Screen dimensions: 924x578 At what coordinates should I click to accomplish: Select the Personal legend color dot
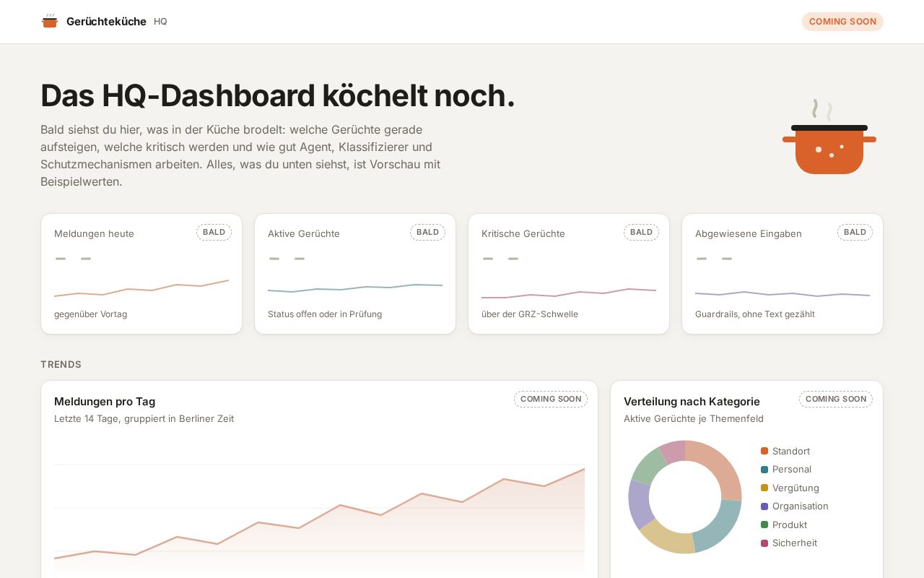click(764, 470)
